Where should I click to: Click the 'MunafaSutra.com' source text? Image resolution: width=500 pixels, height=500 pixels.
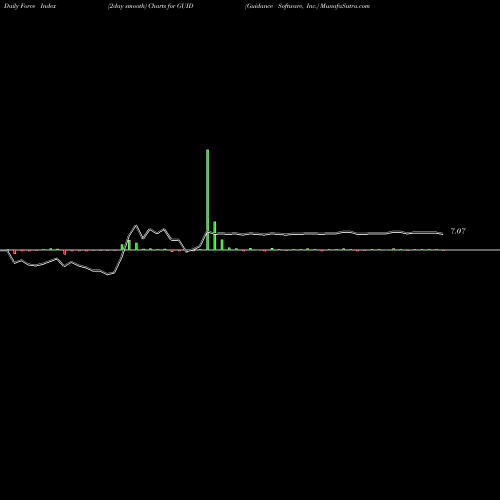[345, 6]
